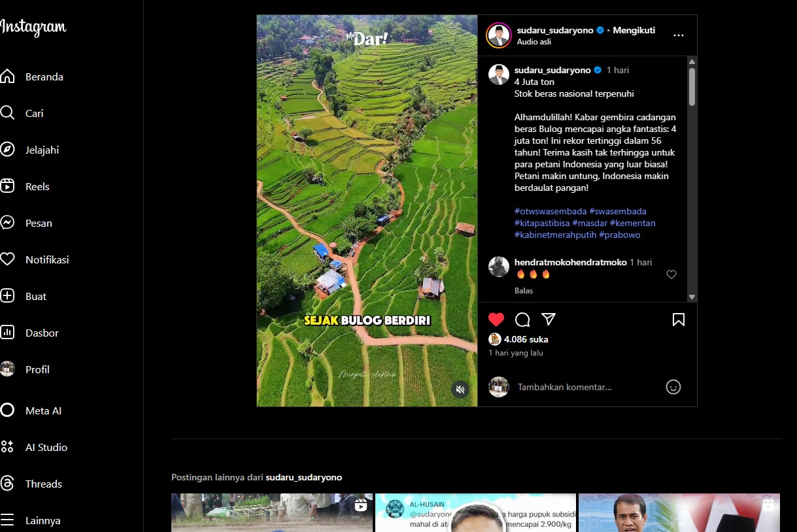Unlike the post with the red heart
797x532 pixels.
coord(496,319)
